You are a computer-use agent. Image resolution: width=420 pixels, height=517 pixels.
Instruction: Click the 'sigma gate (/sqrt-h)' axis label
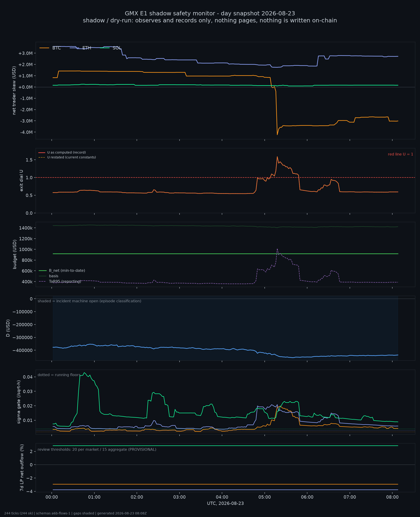point(19,402)
